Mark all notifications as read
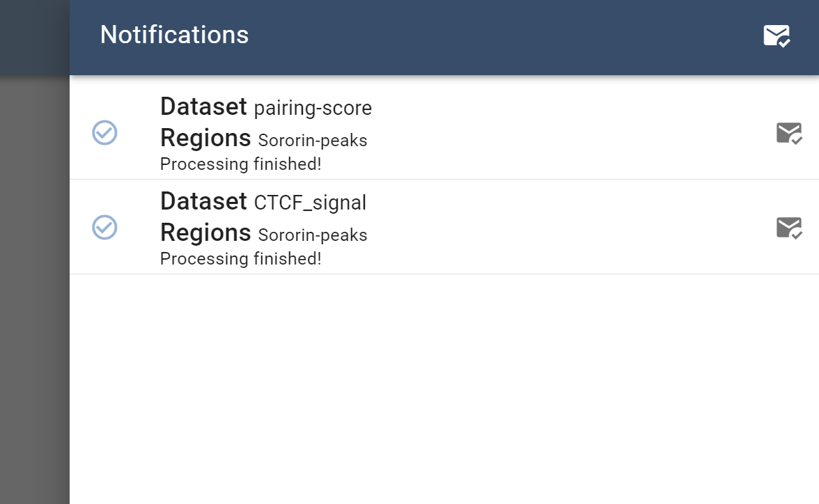The height and width of the screenshot is (504, 819). pos(777,36)
